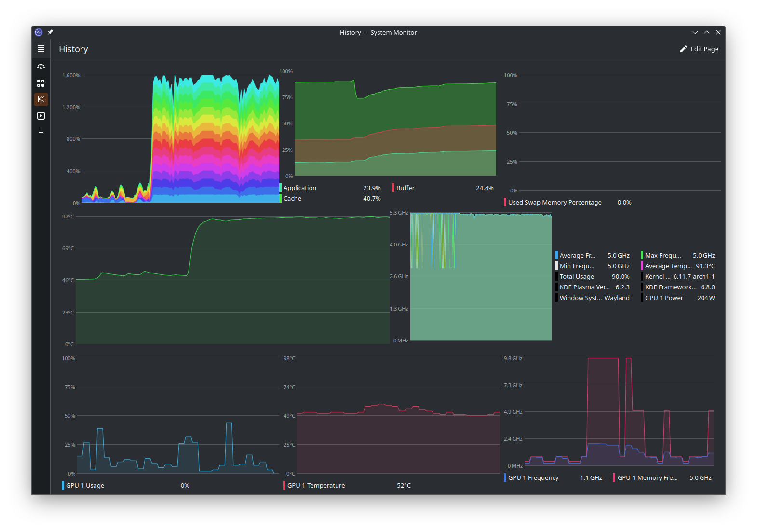Image resolution: width=757 pixels, height=532 pixels.
Task: Click the Application memory legend label
Action: tap(300, 188)
